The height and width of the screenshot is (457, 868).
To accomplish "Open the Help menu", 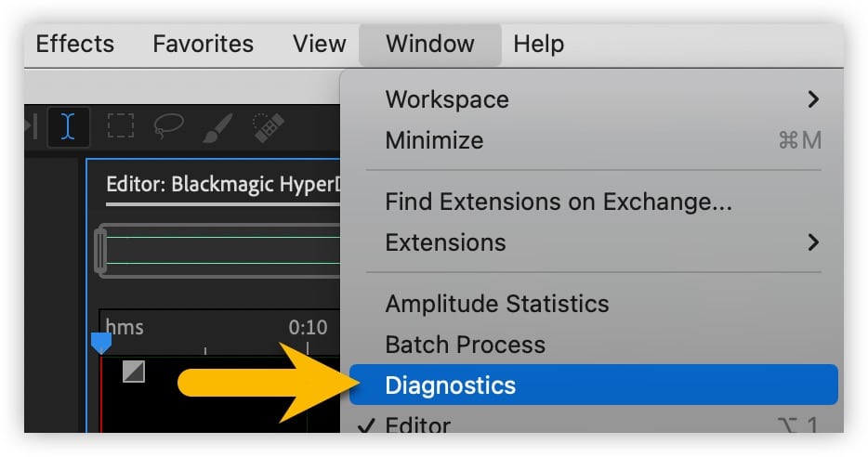I will [x=538, y=44].
